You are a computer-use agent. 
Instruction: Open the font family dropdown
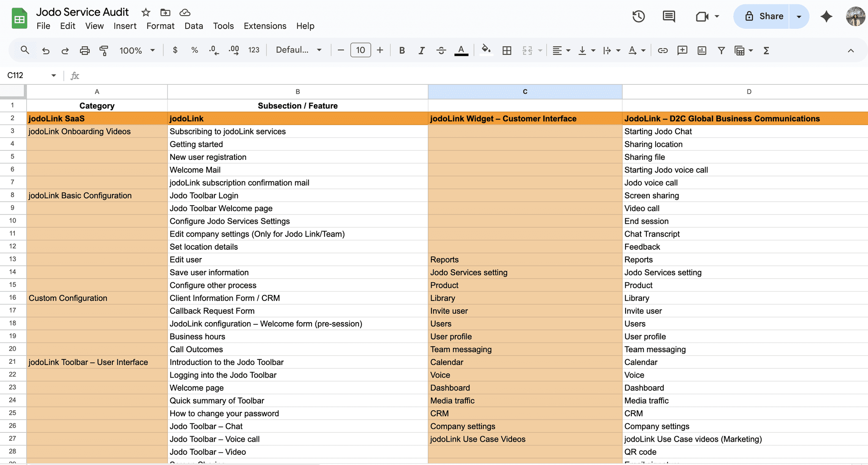tap(298, 50)
